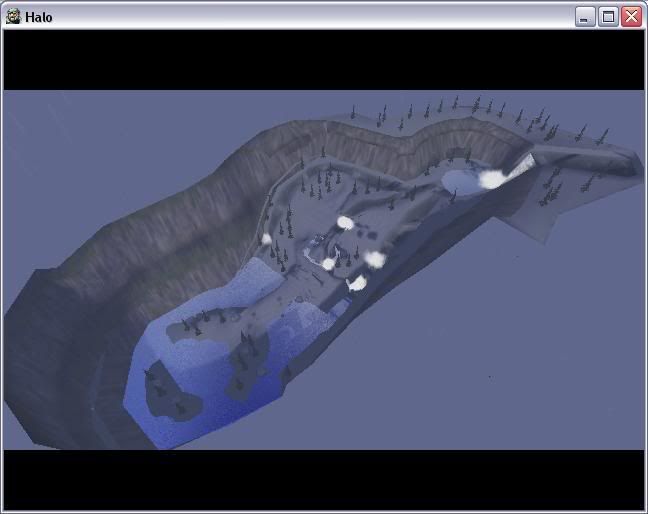
Task: Maximize the Halo window
Action: (x=608, y=17)
